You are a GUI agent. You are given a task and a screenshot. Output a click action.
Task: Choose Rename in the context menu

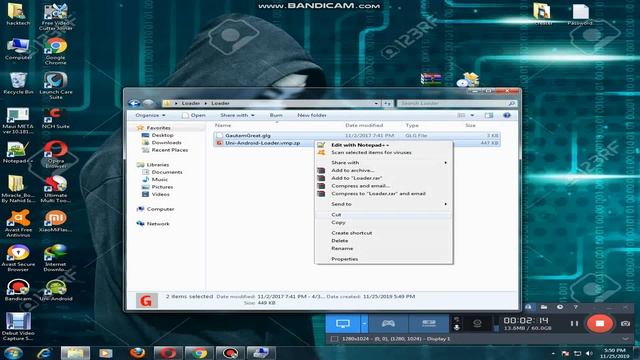pos(384,249)
